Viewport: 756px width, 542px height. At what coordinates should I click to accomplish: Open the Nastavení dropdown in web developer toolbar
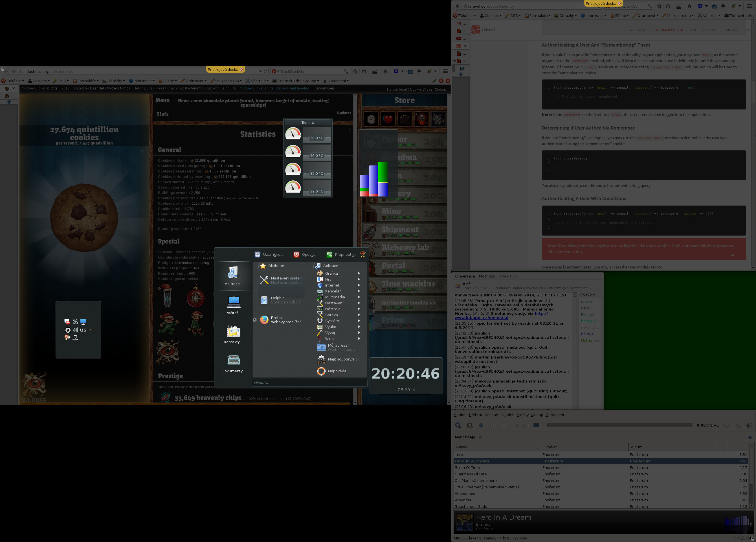[x=336, y=81]
